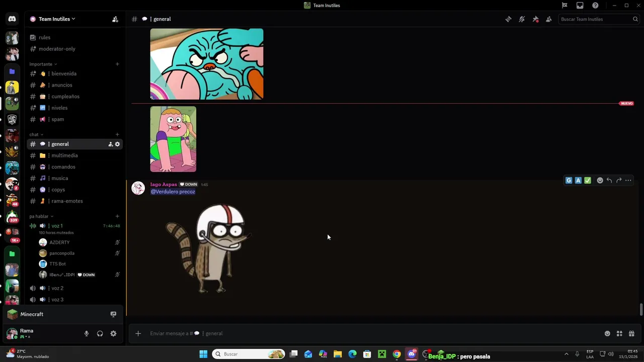Click the Buscar Team Inutiles search field
Screen dimensions: 644x362
(x=599, y=19)
